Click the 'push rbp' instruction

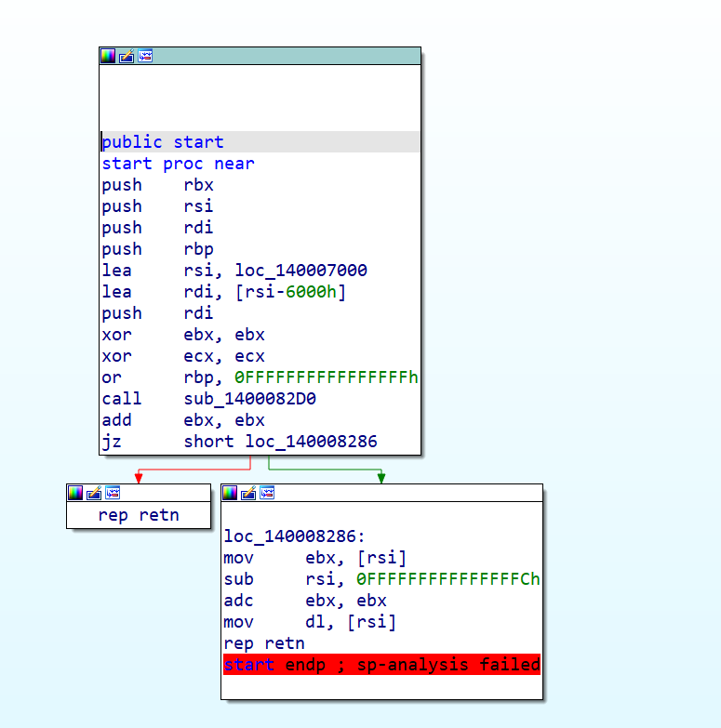[x=157, y=249]
